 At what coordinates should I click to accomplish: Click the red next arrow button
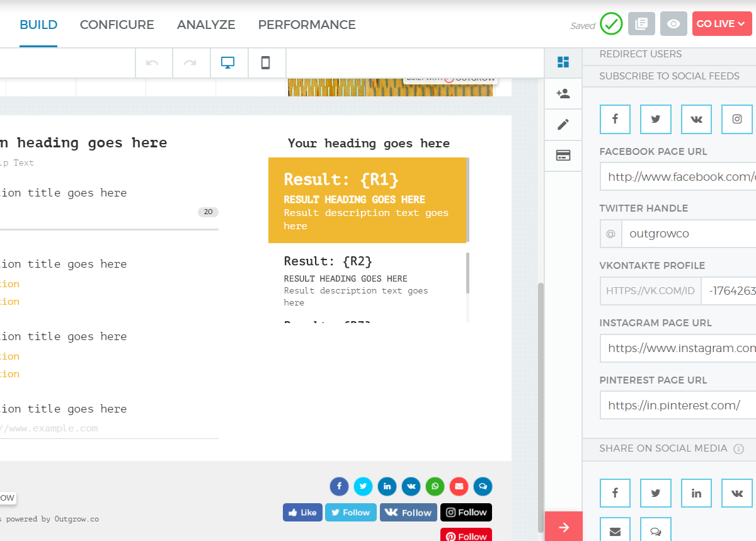[x=564, y=527]
